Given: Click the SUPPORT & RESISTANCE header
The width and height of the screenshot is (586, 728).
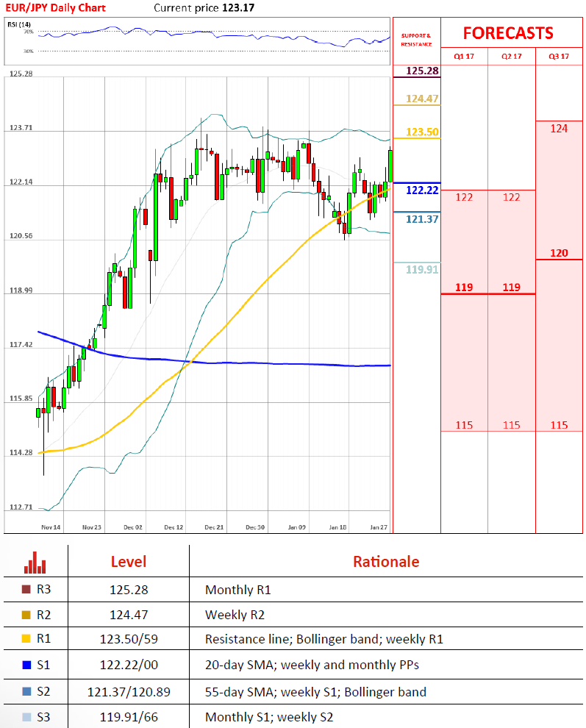Looking at the screenshot, I should point(416,40).
